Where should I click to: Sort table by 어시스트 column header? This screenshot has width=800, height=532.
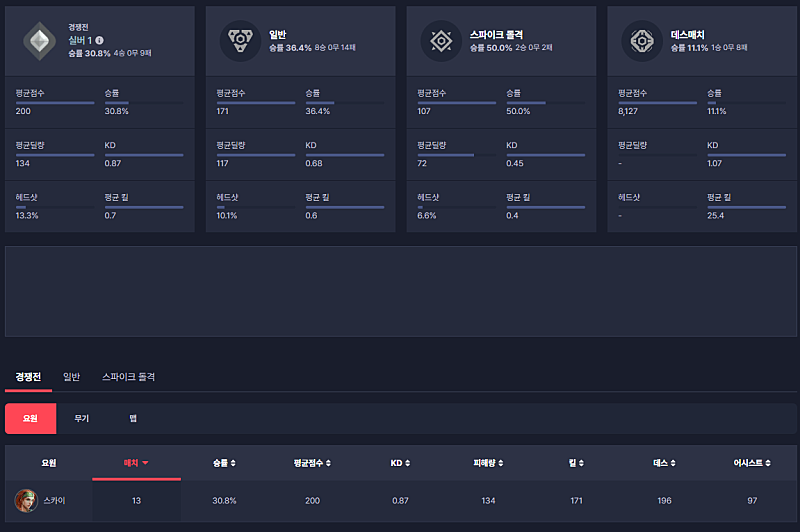752,463
